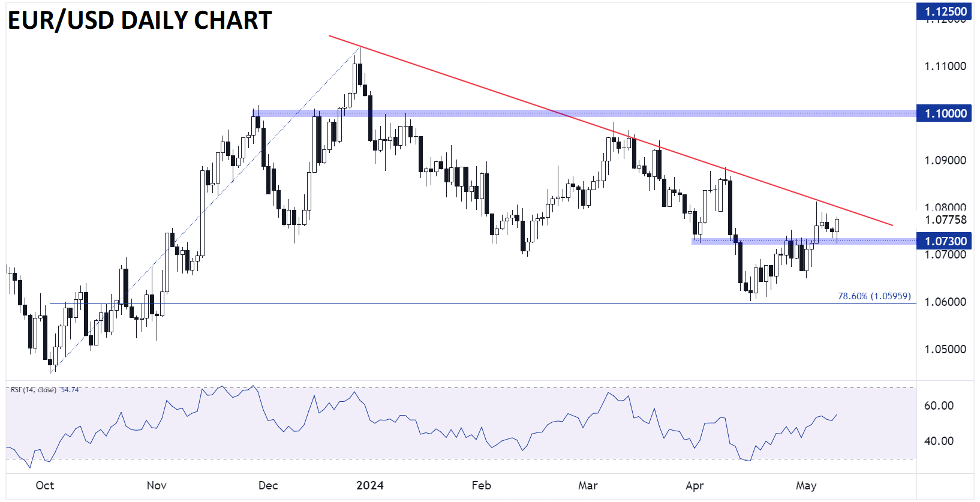Image resolution: width=980 pixels, height=502 pixels.
Task: Select the red descending trendline
Action: [611, 131]
